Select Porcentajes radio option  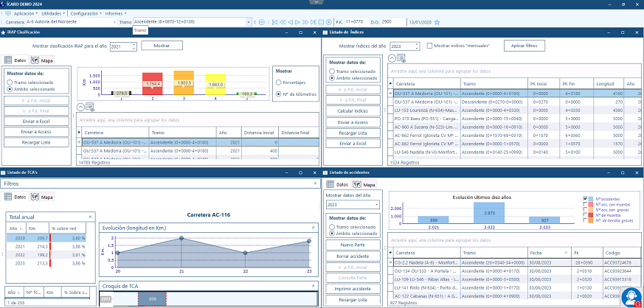278,82
